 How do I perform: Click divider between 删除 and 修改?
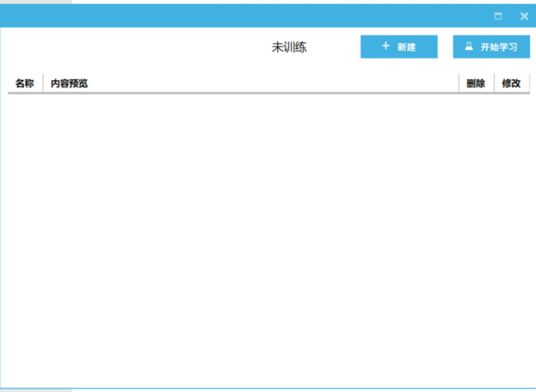click(494, 83)
